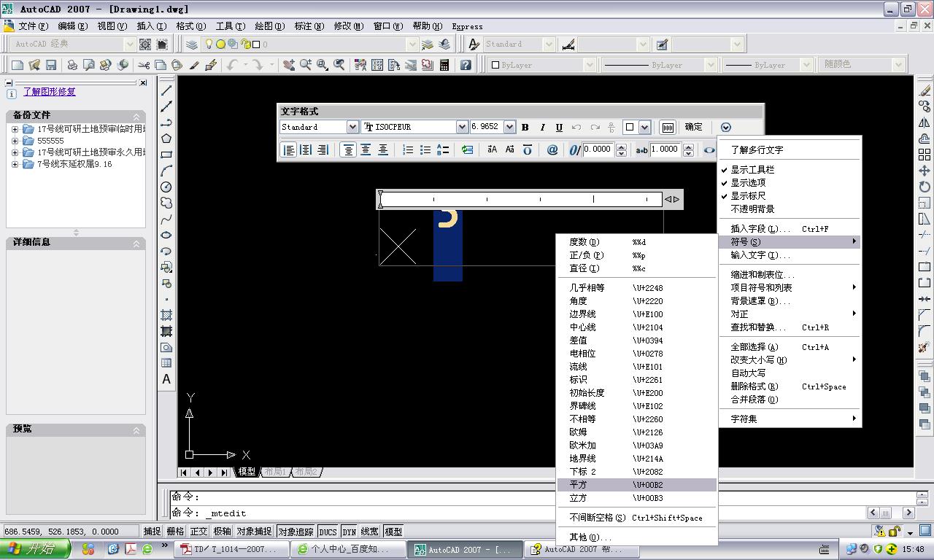Toggle 栅格 grid in status bar
The width and height of the screenshot is (934, 560).
[175, 532]
